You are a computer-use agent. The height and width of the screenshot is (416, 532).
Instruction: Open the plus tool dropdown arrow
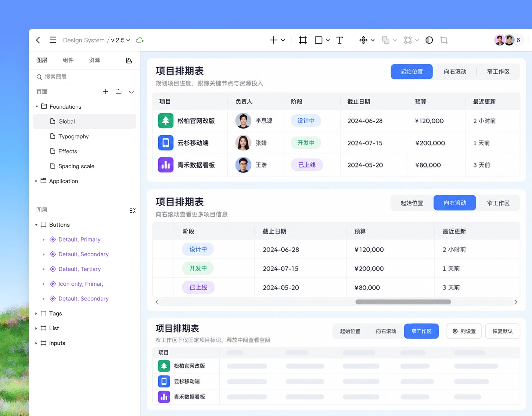tap(283, 40)
